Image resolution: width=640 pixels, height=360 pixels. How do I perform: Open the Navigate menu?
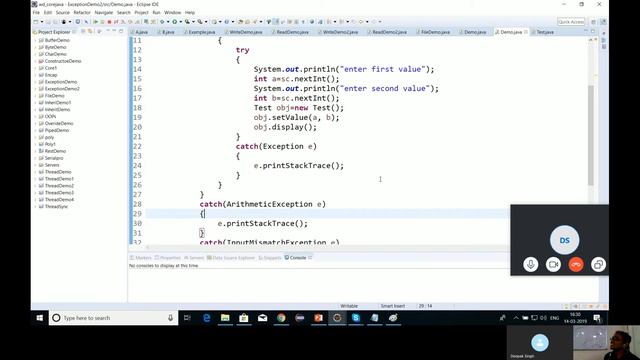(x=104, y=13)
